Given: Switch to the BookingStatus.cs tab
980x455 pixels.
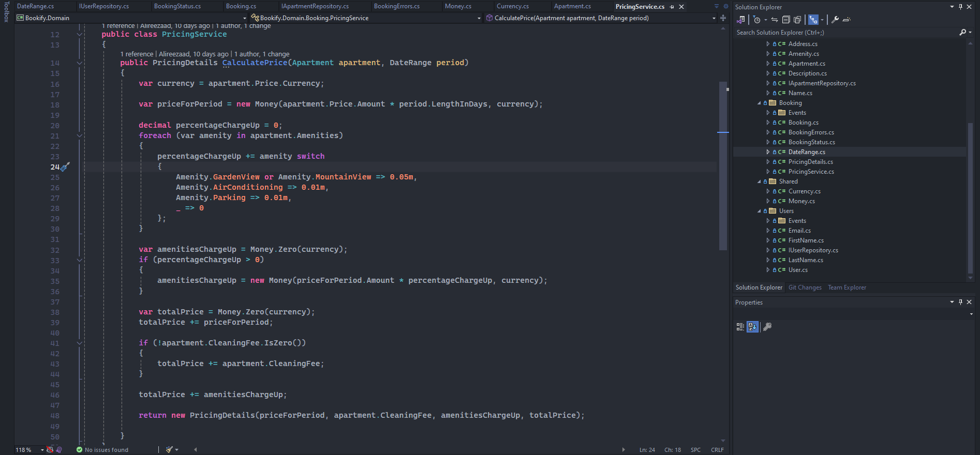Looking at the screenshot, I should pyautogui.click(x=177, y=6).
